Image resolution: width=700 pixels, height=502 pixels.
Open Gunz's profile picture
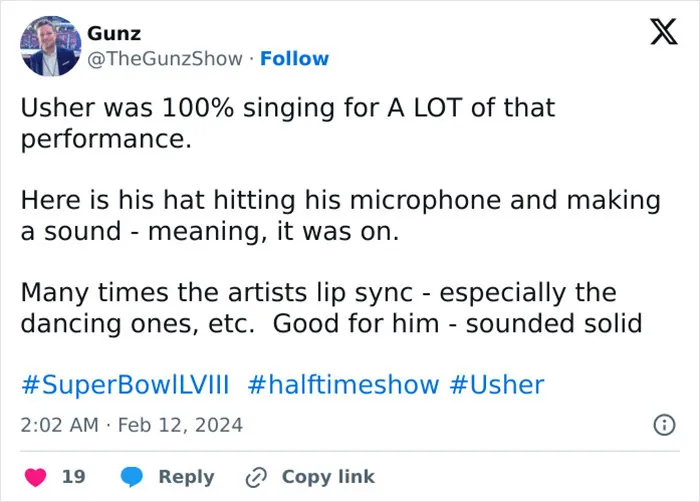[50, 46]
